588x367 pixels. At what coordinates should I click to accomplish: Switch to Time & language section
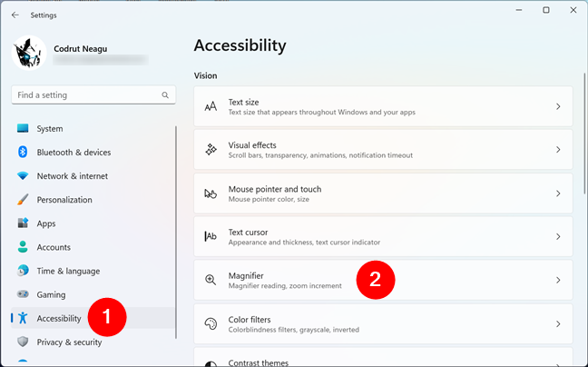(68, 271)
